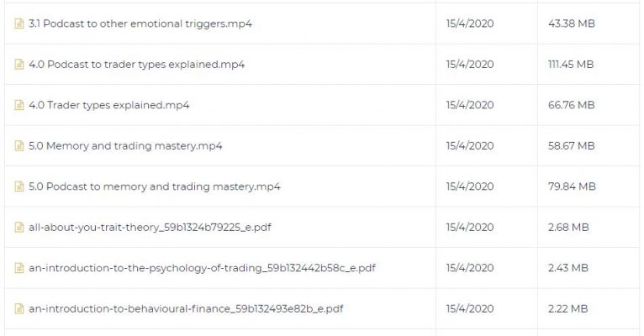
Task: Open 5.0 Memory and trading mastery.mp4
Action: (125, 145)
